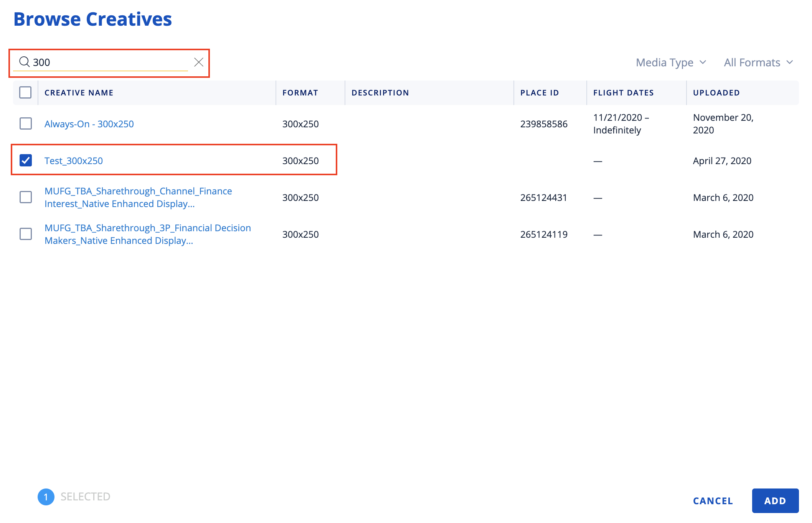Clear the search field with the X icon
This screenshot has height=523, width=812.
pyautogui.click(x=199, y=62)
